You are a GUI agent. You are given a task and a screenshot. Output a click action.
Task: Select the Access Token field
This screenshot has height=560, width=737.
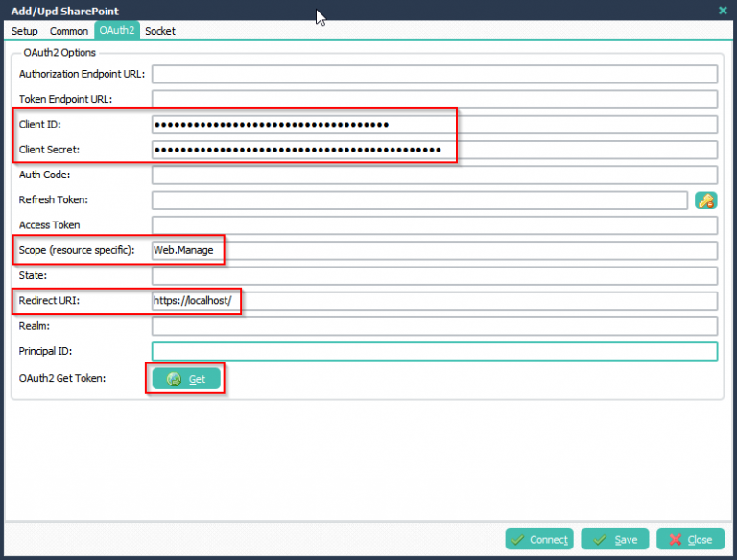[435, 225]
